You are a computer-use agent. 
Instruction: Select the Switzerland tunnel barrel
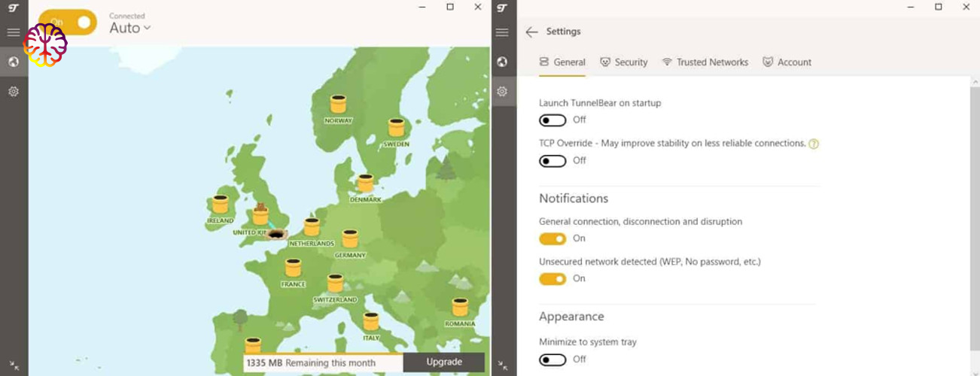[335, 284]
